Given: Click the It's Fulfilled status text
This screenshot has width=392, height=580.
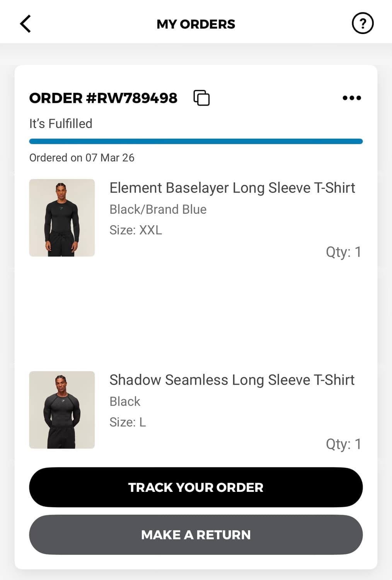Looking at the screenshot, I should (61, 124).
